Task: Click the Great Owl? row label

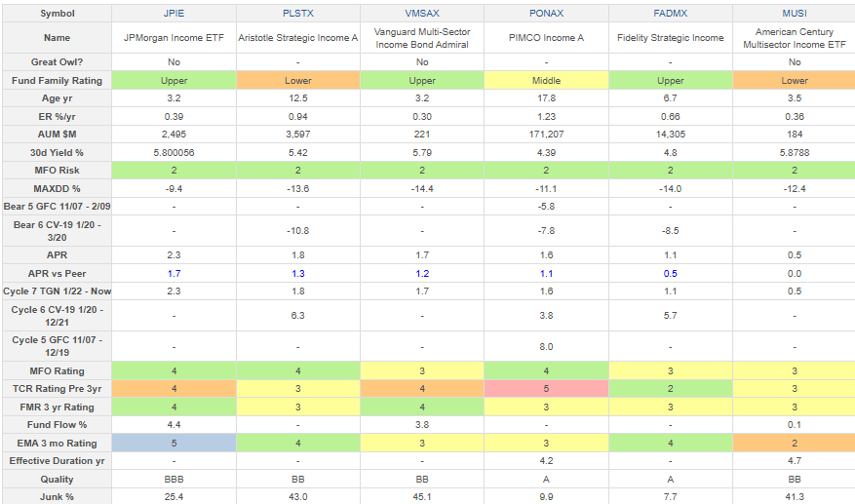Action: point(56,61)
